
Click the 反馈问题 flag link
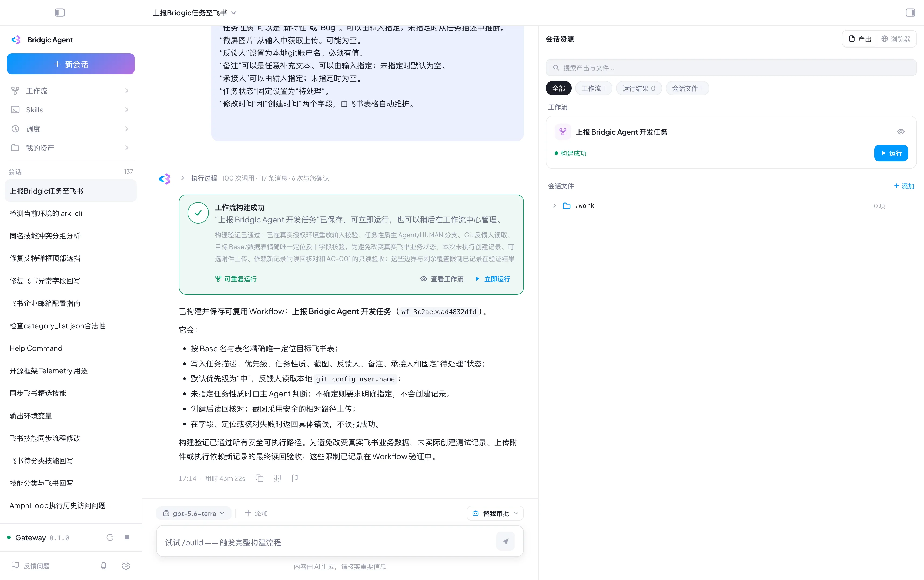click(x=31, y=566)
